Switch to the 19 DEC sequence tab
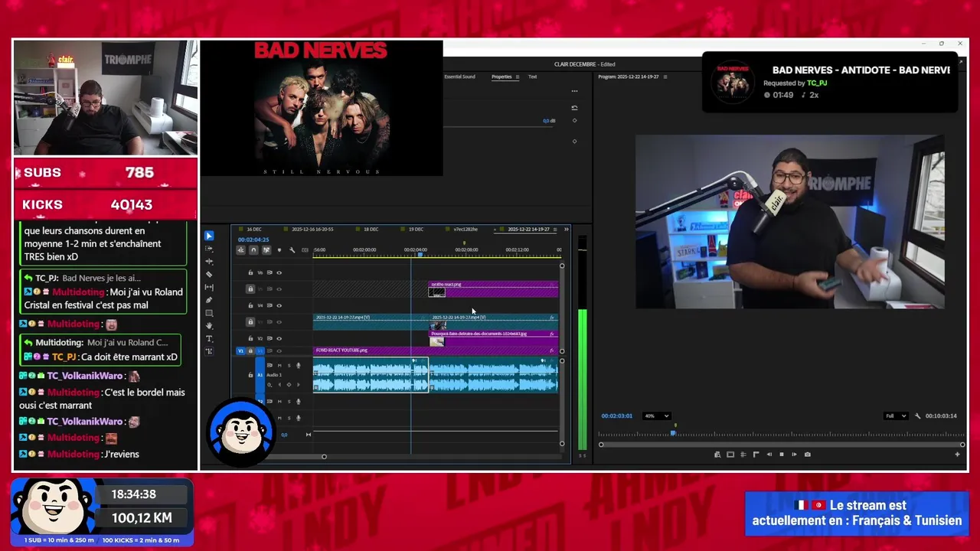This screenshot has height=551, width=980. pyautogui.click(x=416, y=229)
